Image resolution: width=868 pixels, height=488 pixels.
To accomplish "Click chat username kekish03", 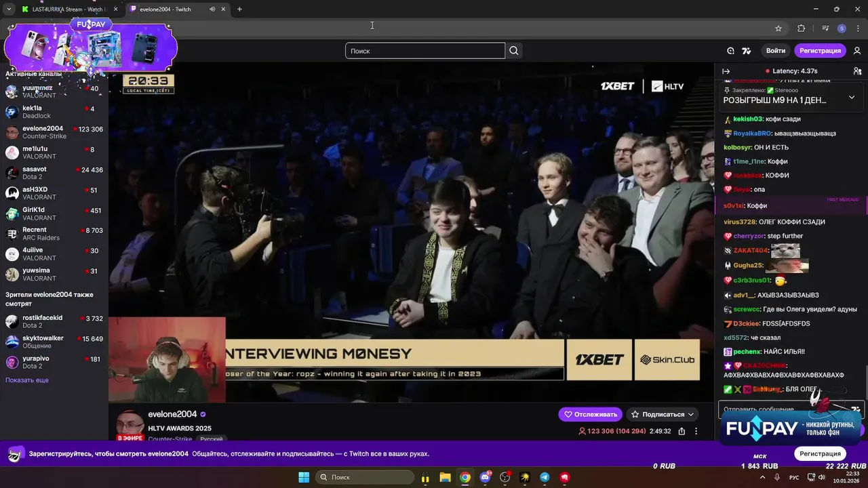I will click(x=748, y=119).
